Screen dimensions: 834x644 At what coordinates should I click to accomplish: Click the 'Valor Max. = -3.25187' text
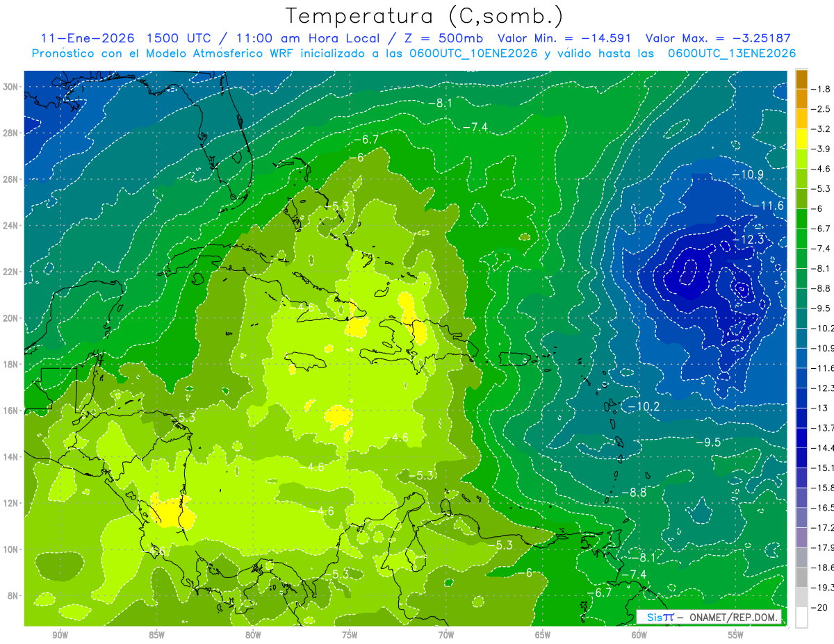tap(718, 38)
